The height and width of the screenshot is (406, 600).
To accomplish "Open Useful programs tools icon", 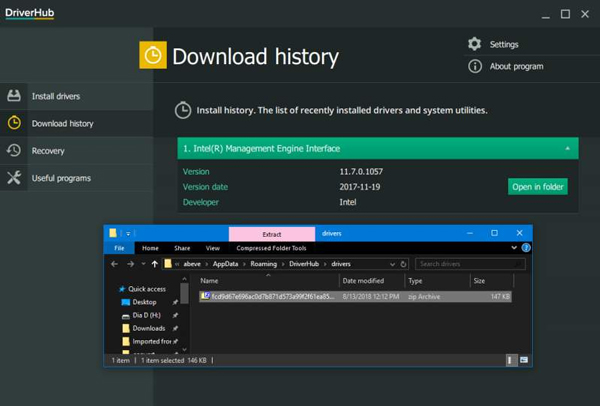I will (14, 178).
